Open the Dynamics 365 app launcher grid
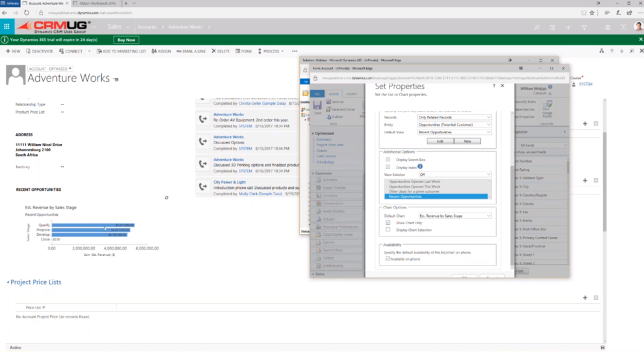The height and width of the screenshot is (352, 644). click(6, 27)
